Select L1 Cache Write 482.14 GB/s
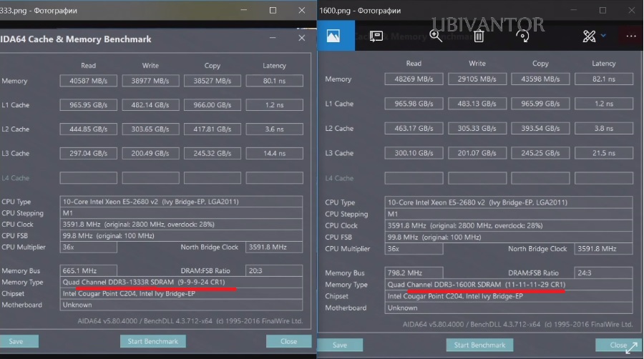The image size is (644, 359). click(x=150, y=105)
